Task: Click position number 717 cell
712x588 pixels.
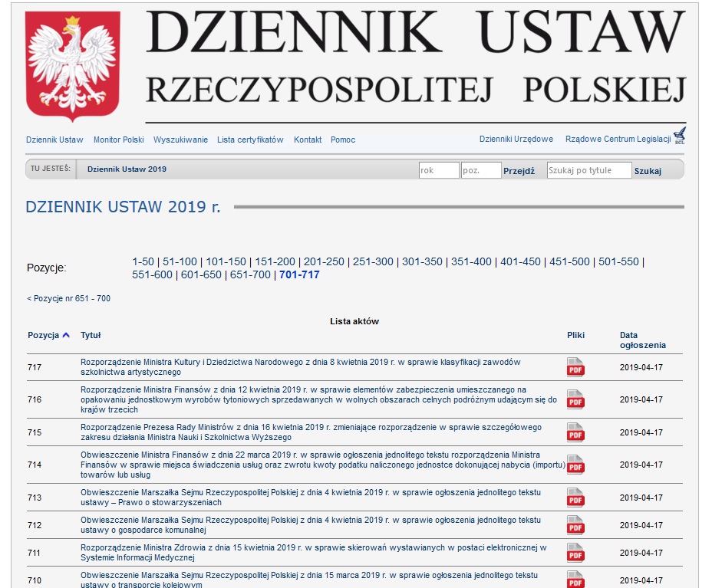Action: [x=35, y=367]
